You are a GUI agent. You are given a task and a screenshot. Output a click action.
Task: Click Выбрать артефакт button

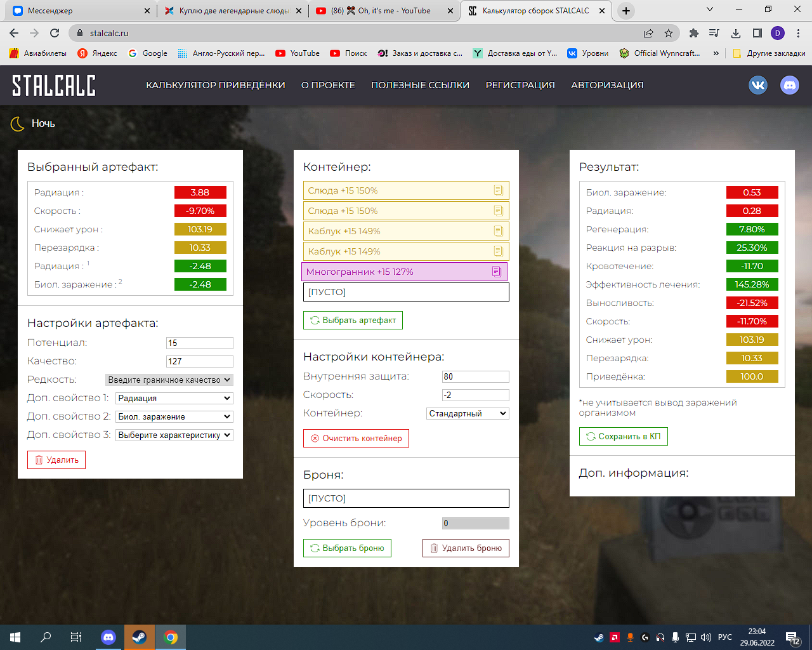[353, 320]
